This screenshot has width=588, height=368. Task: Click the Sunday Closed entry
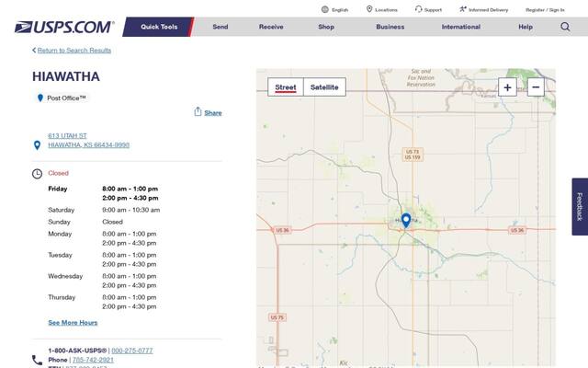coord(112,222)
